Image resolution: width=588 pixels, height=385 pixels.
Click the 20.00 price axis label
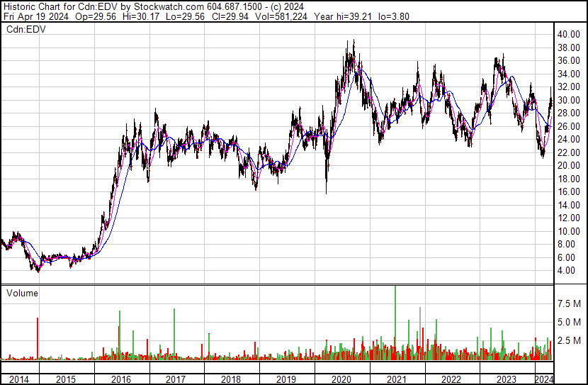pyautogui.click(x=568, y=165)
